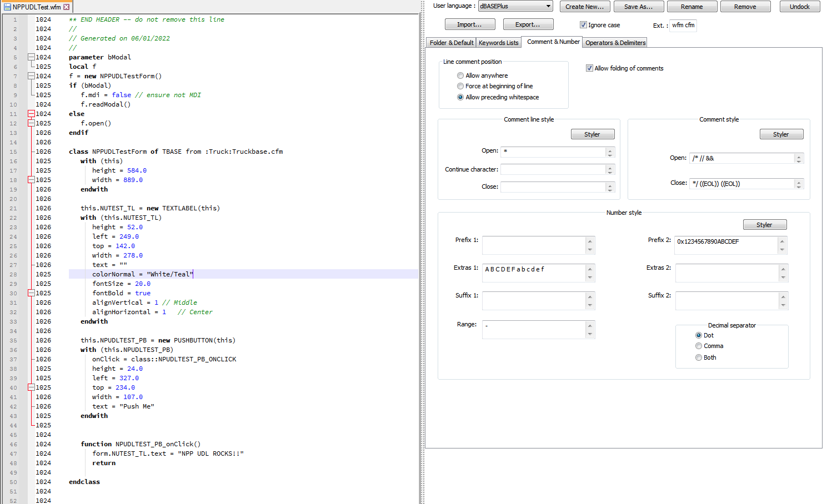Toggle Allow folding of comments checkbox
The image size is (832, 504).
click(x=589, y=68)
